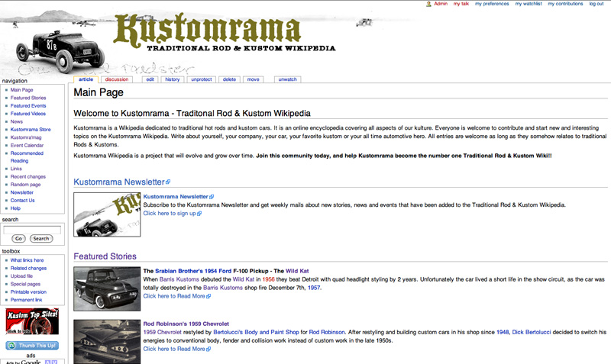Click Read More under Wild Kat story
The image size is (611, 364).
pyautogui.click(x=174, y=296)
